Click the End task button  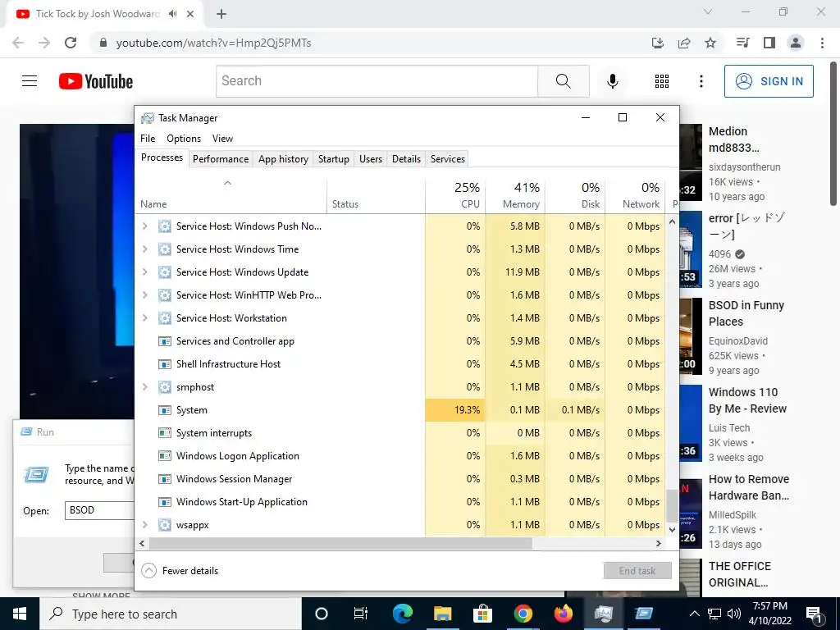[x=637, y=571]
